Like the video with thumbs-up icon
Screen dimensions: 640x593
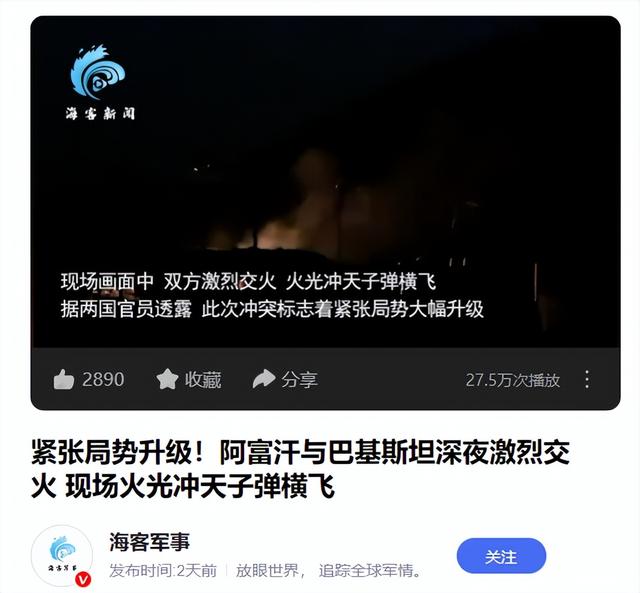[x=64, y=380]
